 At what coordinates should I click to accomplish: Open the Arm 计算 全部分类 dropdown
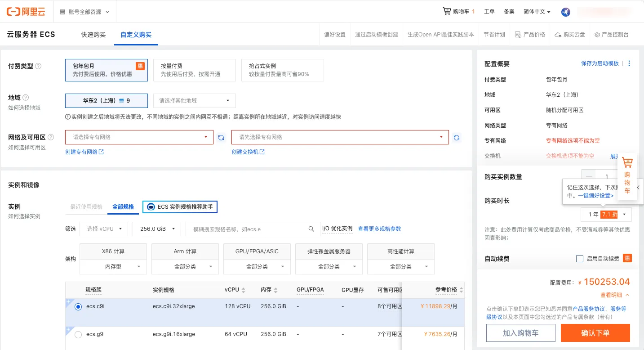click(185, 267)
